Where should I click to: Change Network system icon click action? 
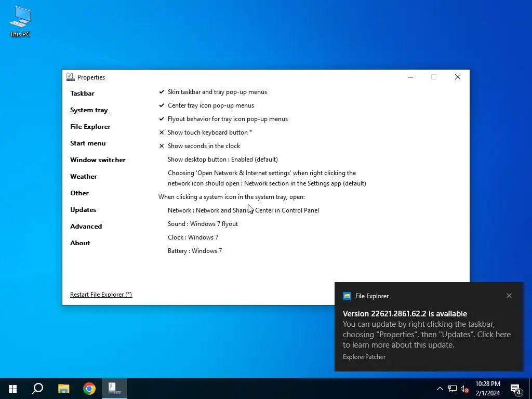click(x=243, y=210)
